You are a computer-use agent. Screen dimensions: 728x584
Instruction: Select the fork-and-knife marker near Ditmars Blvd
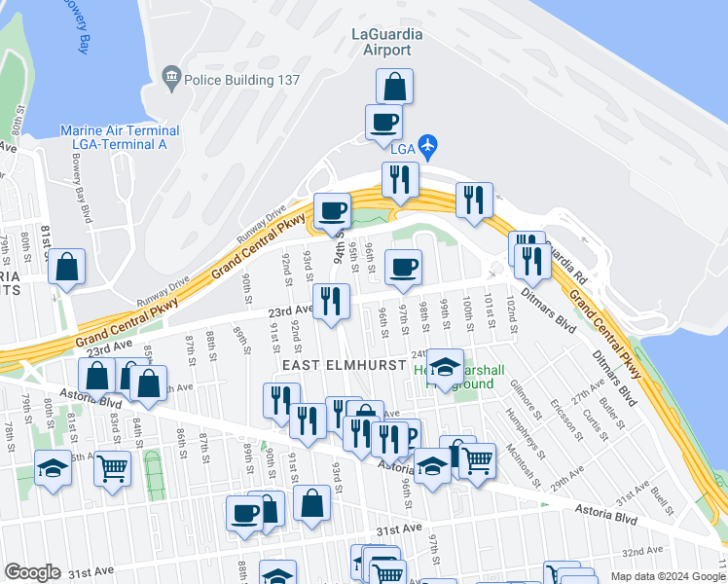click(532, 265)
